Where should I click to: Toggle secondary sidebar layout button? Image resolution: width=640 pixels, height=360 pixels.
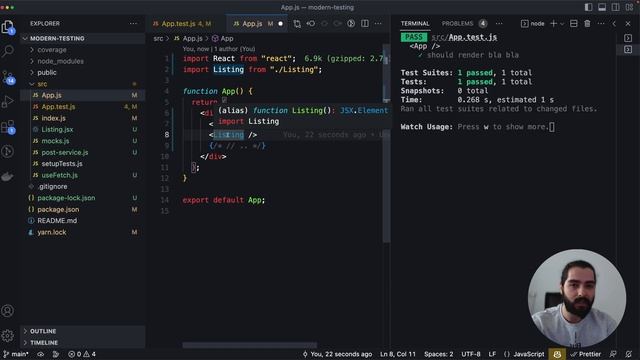pyautogui.click(x=616, y=7)
